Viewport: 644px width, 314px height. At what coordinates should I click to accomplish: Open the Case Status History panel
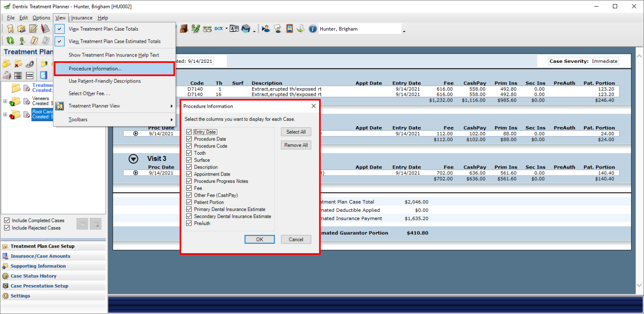(34, 276)
